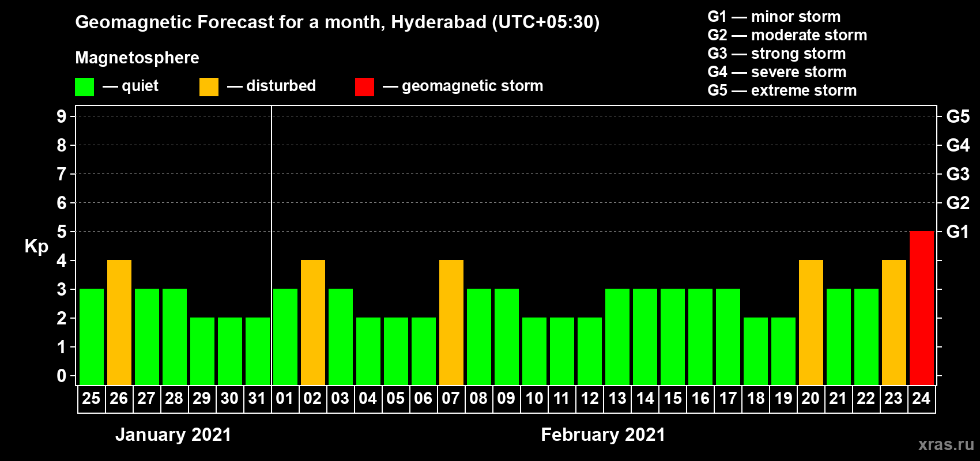The width and height of the screenshot is (980, 461).
Task: Click the 'geomagnetic storm' legend text
Action: click(473, 86)
